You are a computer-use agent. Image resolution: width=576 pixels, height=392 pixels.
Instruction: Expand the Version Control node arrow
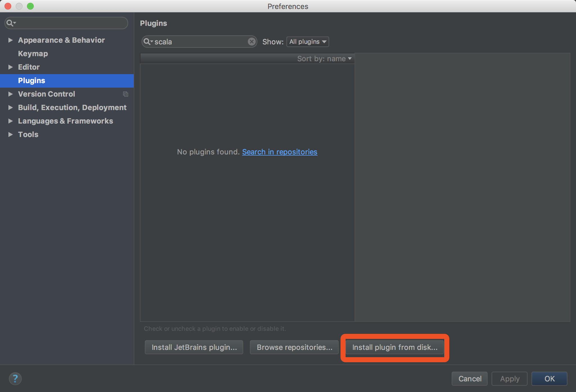tap(10, 94)
